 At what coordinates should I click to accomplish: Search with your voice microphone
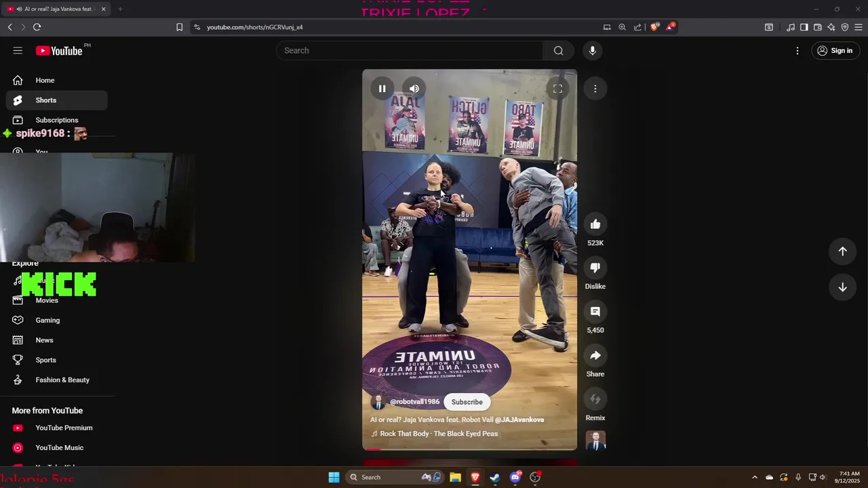coord(592,51)
